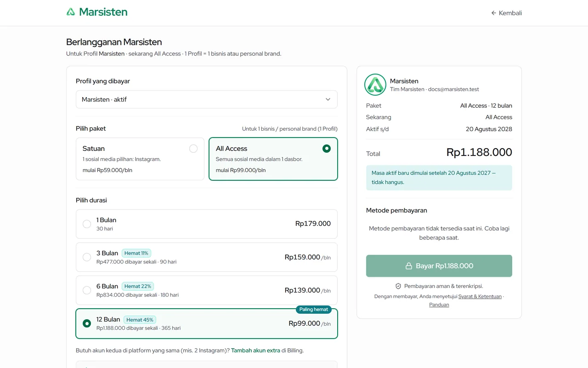The width and height of the screenshot is (588, 368).
Task: Click the text Rp477.000 dibayar sekali · 90 hari
Action: (x=136, y=262)
